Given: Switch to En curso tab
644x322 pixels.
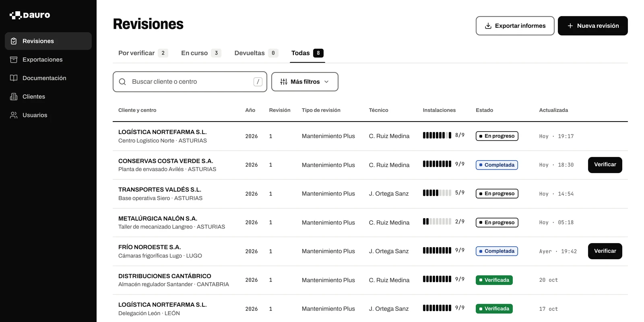Looking at the screenshot, I should coord(201,53).
